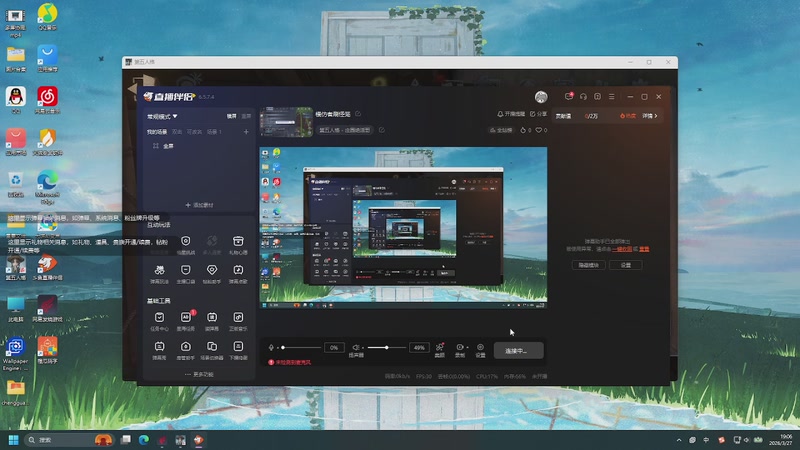Open 正版音乐 licensed music tool
Screen dimensions: 800x450
coord(238,321)
